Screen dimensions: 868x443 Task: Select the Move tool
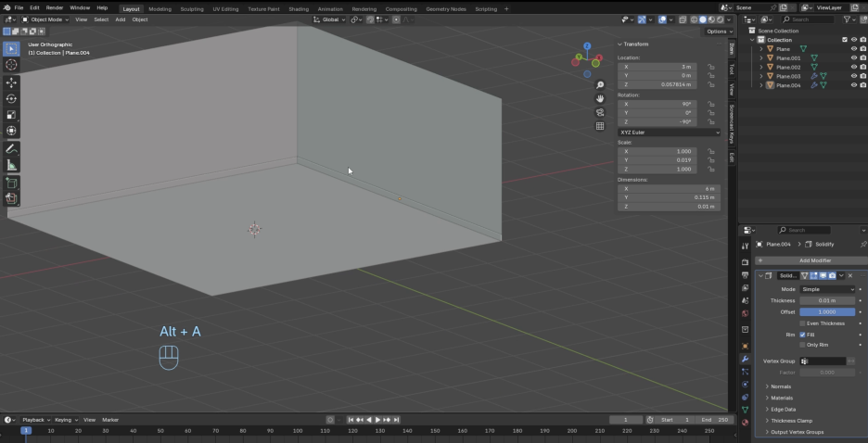[11, 82]
